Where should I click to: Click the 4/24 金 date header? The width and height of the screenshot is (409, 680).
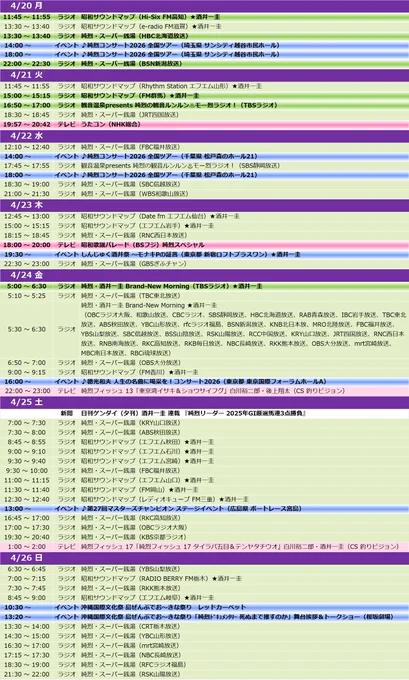point(204,275)
